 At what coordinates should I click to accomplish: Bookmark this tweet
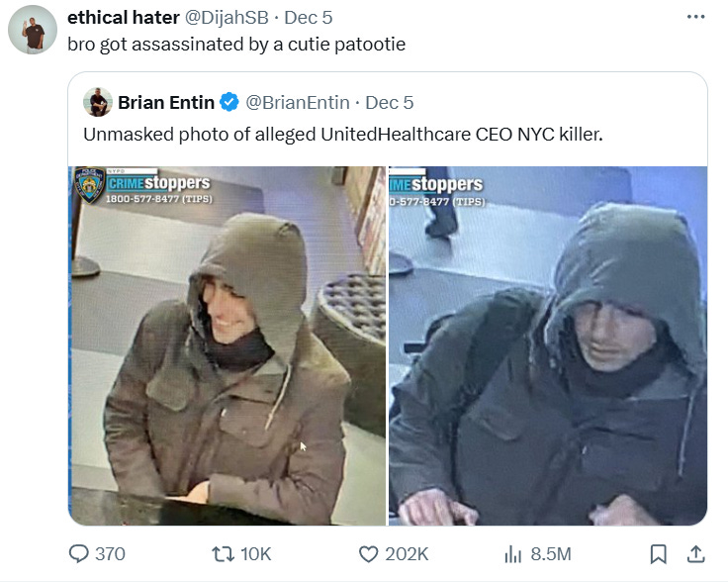click(x=659, y=554)
